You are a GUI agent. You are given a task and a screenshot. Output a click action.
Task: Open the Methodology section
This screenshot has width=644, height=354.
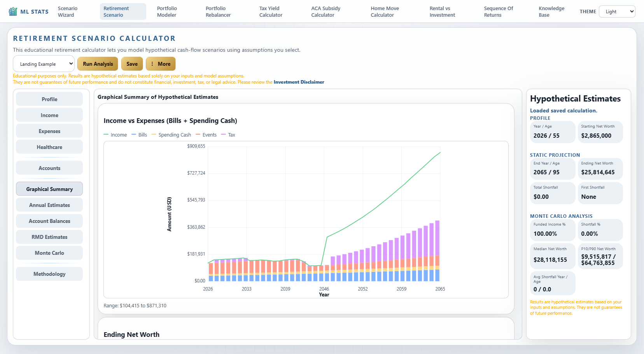[x=49, y=274]
